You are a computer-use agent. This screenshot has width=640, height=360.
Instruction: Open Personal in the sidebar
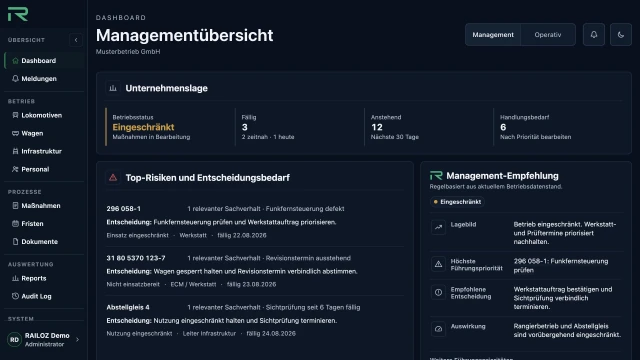(44, 169)
